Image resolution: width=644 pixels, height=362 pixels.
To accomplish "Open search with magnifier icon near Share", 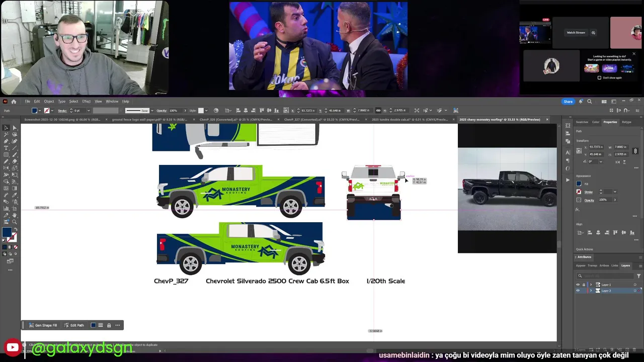I will [590, 101].
